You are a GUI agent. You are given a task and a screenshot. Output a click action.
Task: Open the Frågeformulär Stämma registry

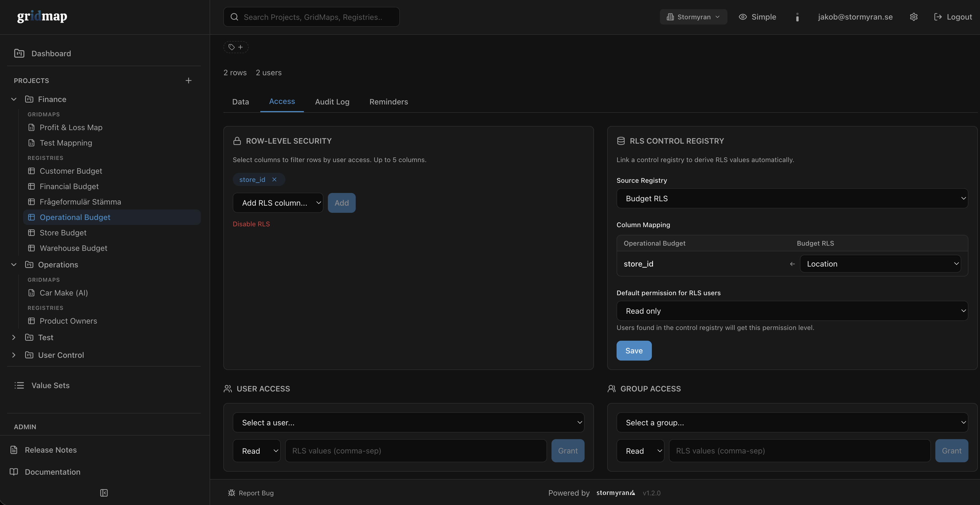[112, 202]
